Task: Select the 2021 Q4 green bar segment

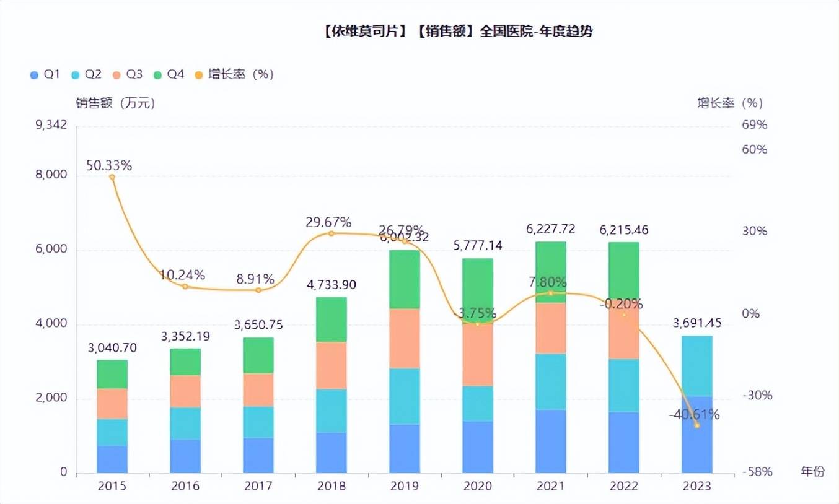Action: [x=551, y=272]
